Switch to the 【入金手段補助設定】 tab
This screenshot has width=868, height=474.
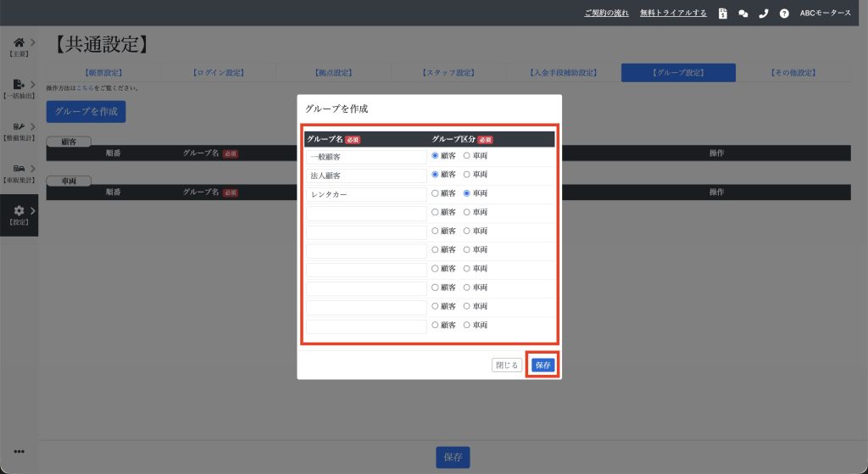(x=564, y=73)
